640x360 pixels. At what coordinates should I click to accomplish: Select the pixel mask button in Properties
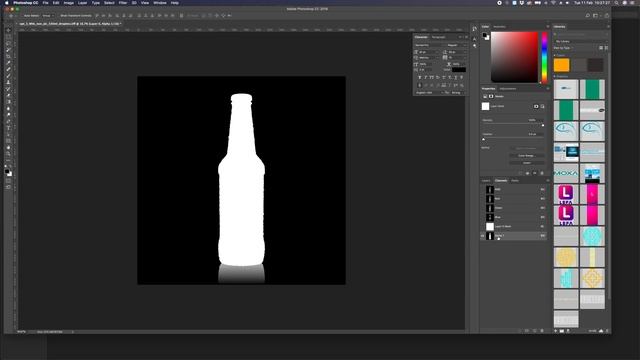coord(536,107)
